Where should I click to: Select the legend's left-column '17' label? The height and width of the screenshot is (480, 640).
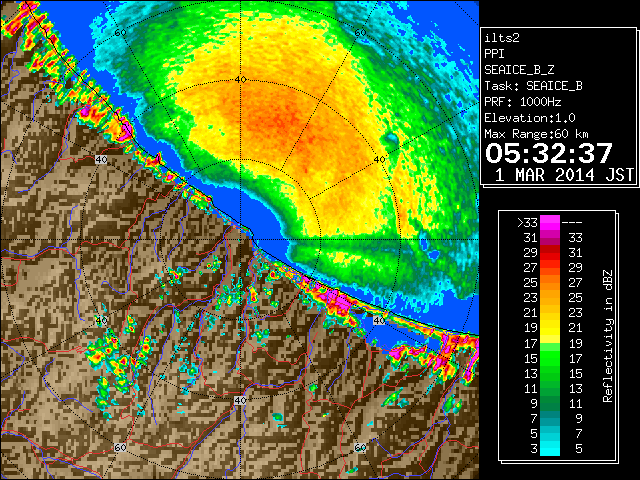[x=531, y=343]
